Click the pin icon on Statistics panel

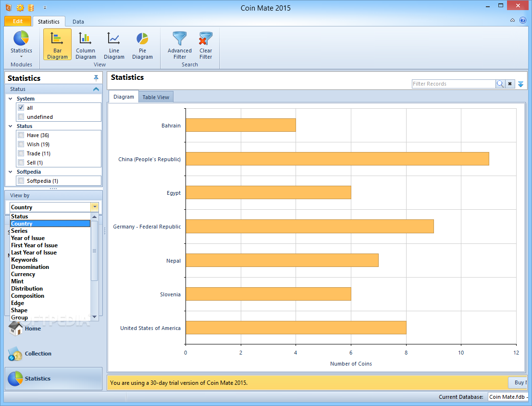96,78
